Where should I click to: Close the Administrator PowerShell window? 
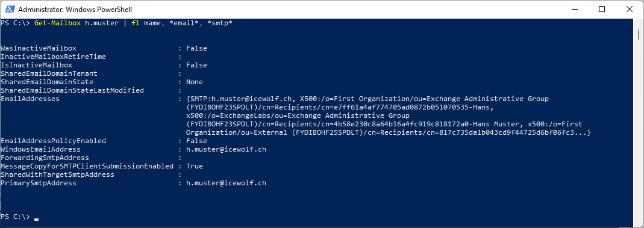point(629,9)
